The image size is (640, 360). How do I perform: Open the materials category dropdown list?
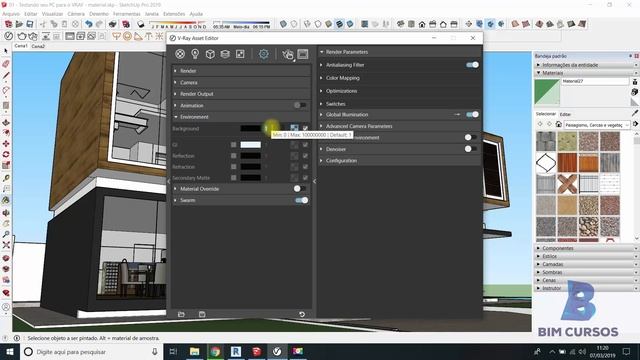598,125
